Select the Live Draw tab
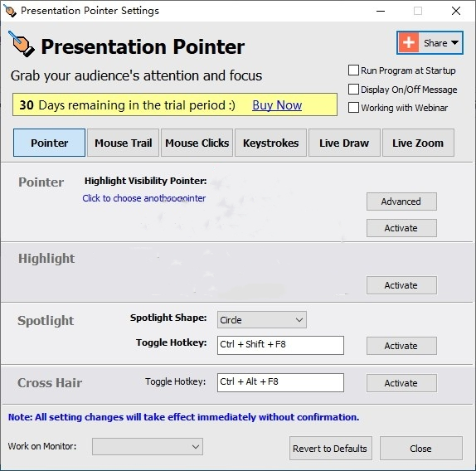Image resolution: width=476 pixels, height=471 pixels. pos(344,143)
